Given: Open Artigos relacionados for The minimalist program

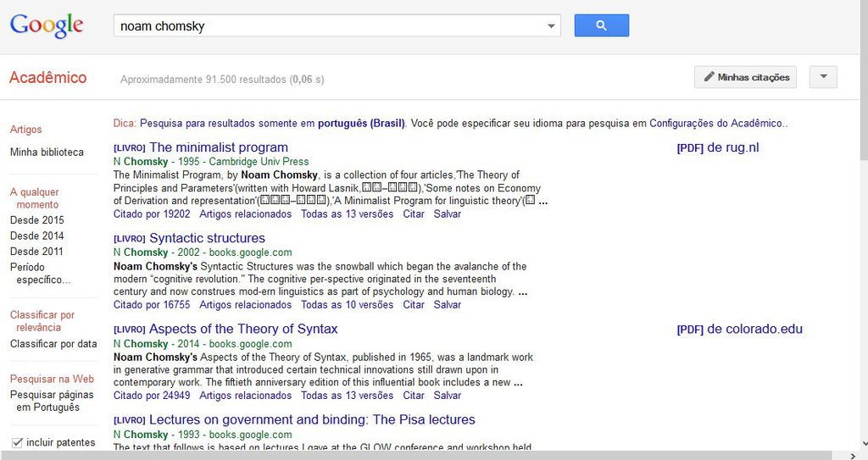Looking at the screenshot, I should pos(245,213).
